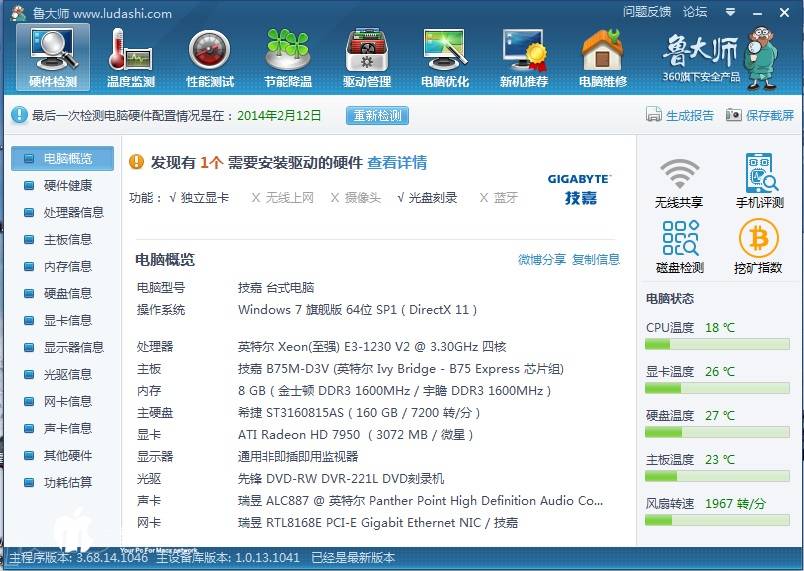Open the title bar dropdown menu arrow

point(731,12)
